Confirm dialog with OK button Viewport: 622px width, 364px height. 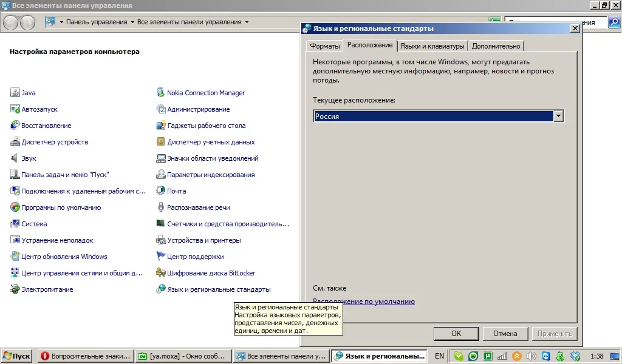point(456,334)
